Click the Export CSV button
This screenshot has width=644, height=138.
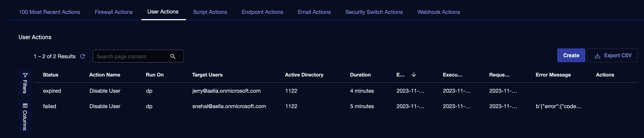pos(612,56)
